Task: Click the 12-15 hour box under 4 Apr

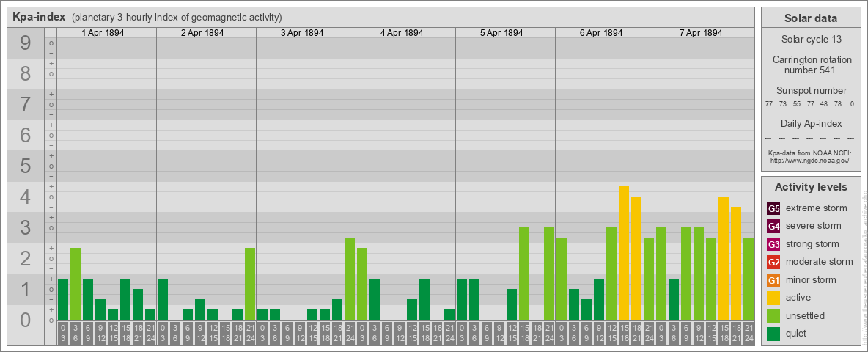Action: 412,334
